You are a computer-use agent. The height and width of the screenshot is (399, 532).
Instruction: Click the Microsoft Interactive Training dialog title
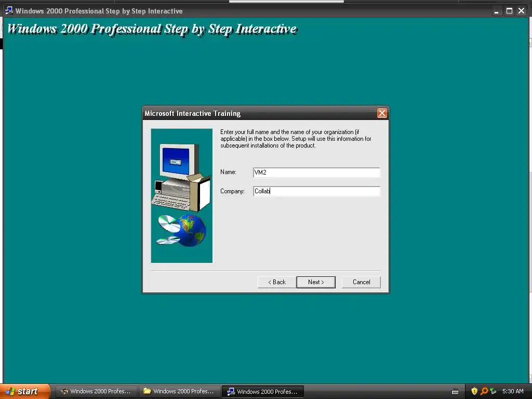coord(192,113)
